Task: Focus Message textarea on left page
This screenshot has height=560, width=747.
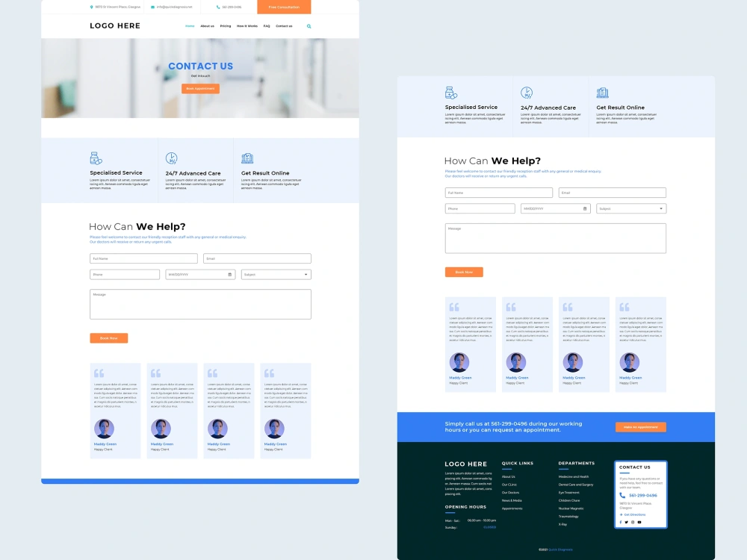Action: click(200, 305)
